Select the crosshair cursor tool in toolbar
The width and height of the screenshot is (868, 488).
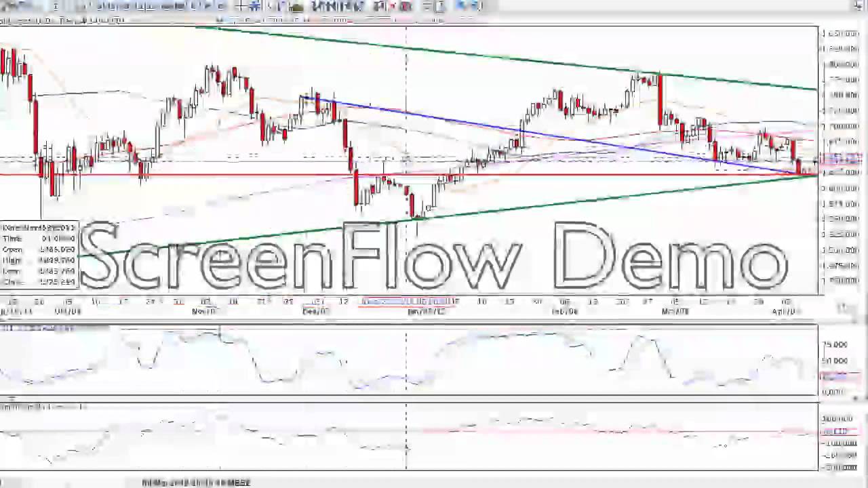(241, 6)
